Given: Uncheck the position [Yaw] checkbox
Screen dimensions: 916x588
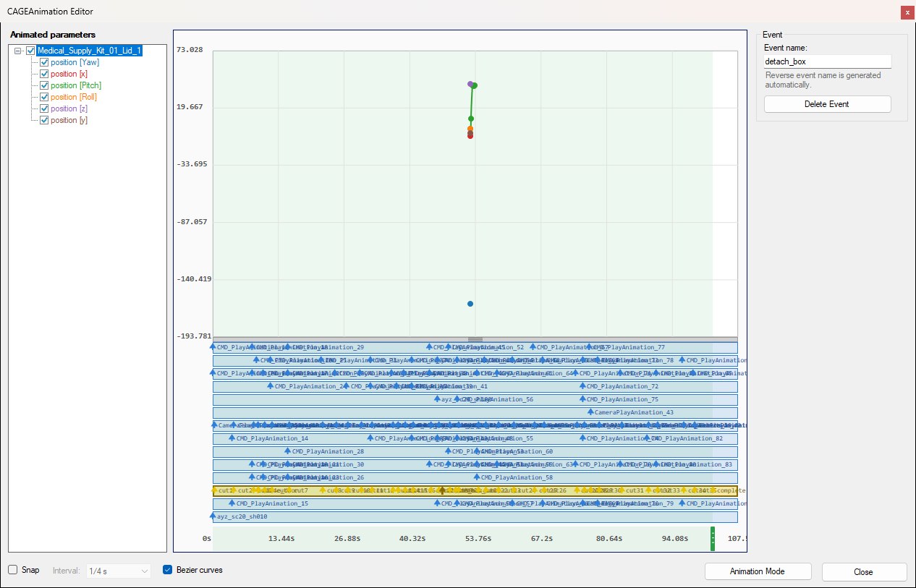Looking at the screenshot, I should tap(44, 62).
